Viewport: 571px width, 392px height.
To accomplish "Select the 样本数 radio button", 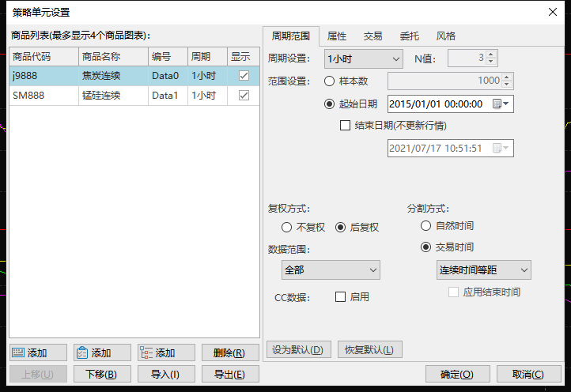I will click(330, 81).
